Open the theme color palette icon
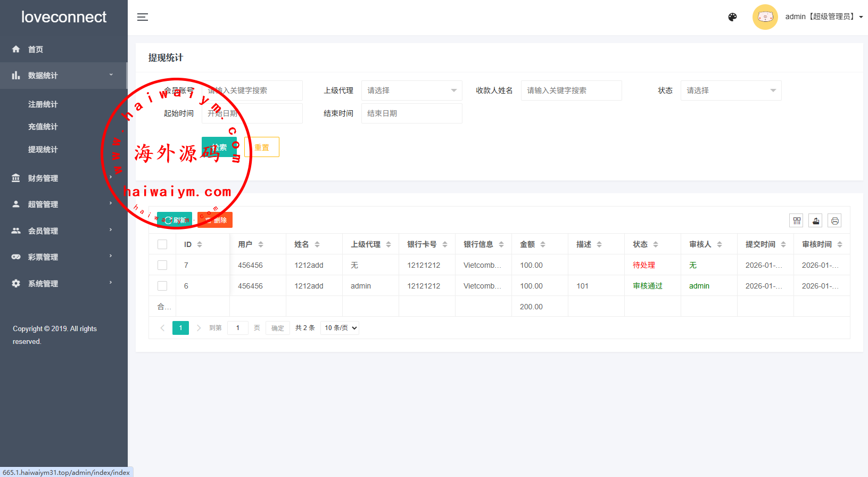 coord(732,17)
